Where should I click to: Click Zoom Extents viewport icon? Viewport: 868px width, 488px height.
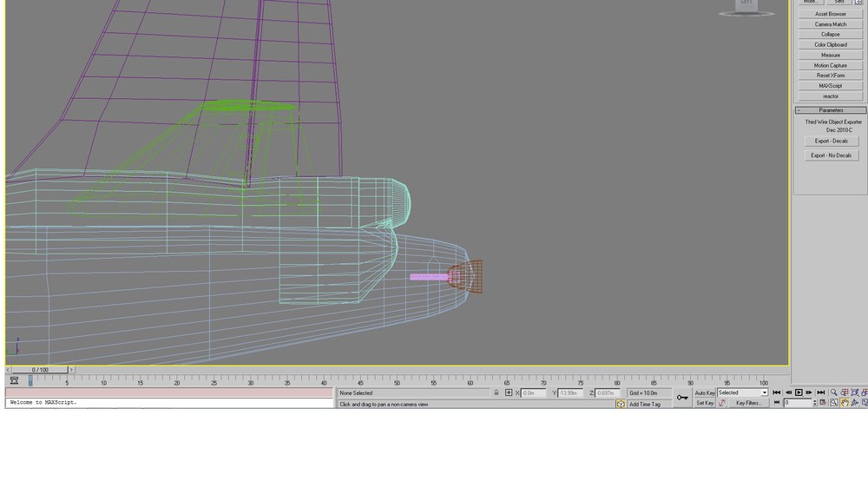855,392
